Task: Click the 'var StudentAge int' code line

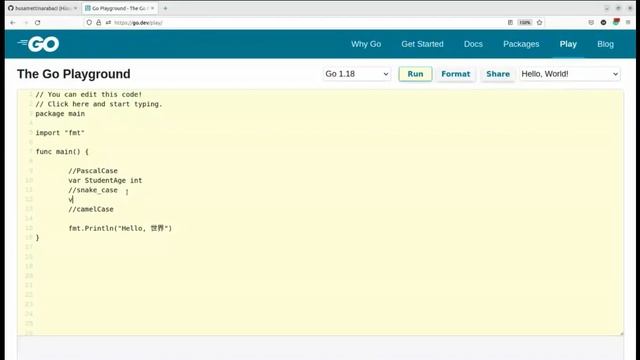Action: tap(105, 180)
